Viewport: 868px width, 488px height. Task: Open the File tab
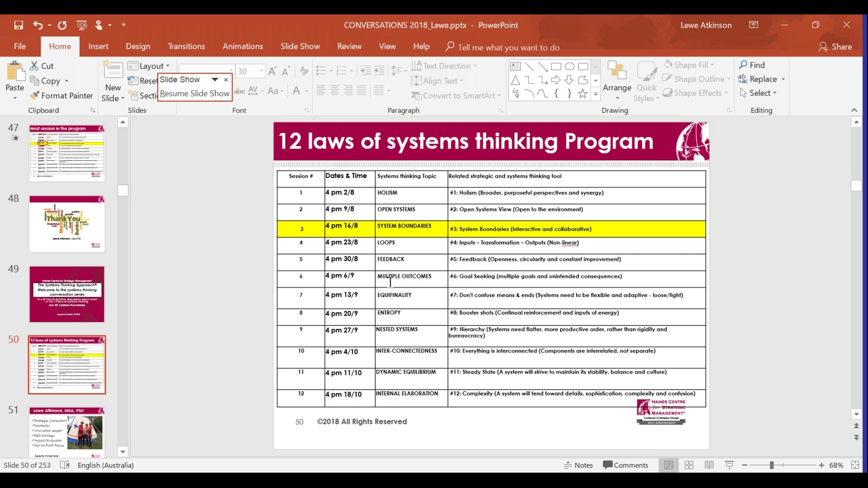(20, 46)
